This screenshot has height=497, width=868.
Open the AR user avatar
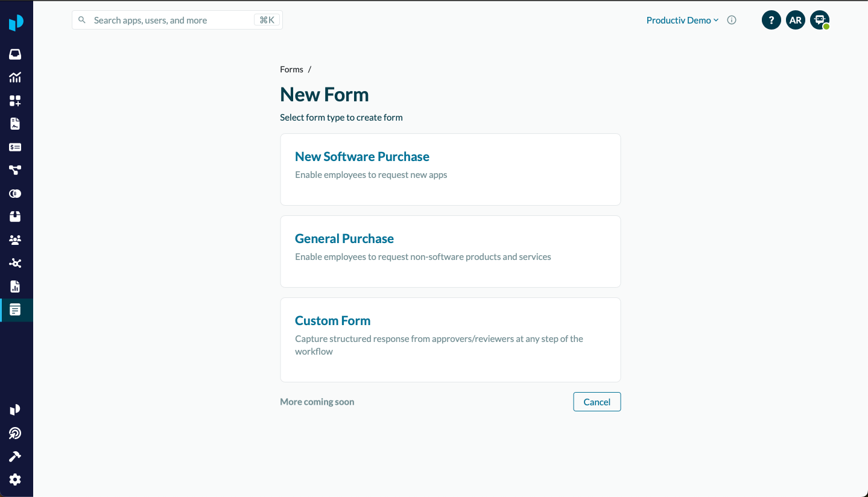point(796,20)
